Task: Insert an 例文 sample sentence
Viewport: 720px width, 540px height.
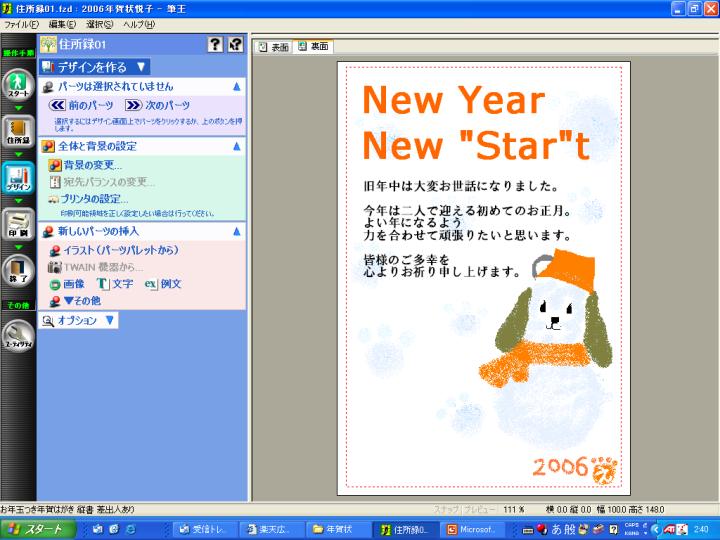Action: [163, 284]
